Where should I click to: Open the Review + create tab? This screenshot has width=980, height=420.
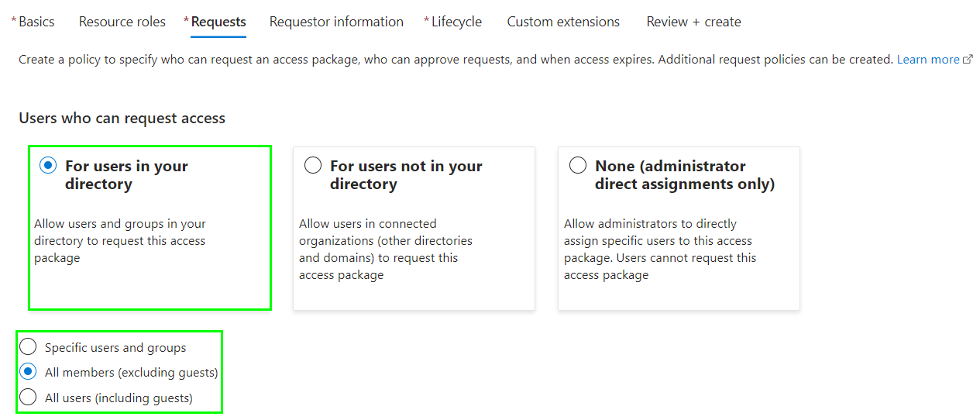[x=693, y=22]
